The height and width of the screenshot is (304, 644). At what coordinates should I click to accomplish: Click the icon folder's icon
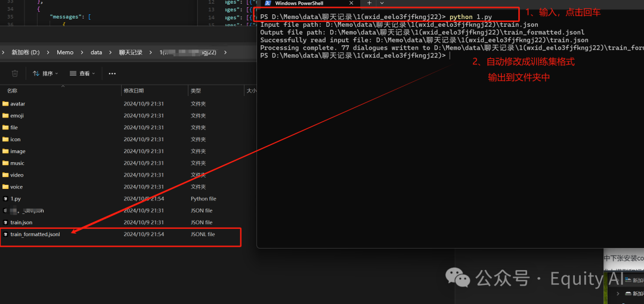[x=5, y=139]
